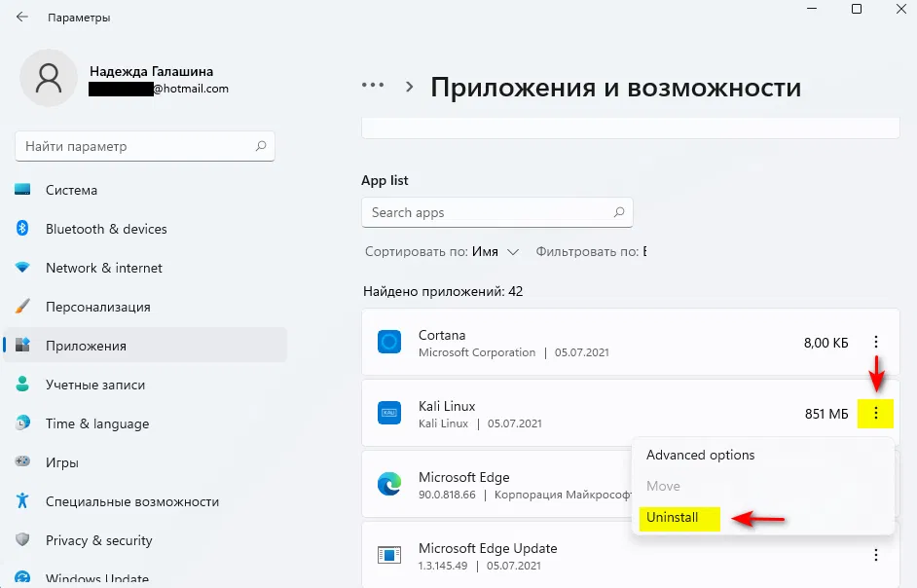Open Система settings in sidebar
The width and height of the screenshot is (917, 588).
click(71, 190)
